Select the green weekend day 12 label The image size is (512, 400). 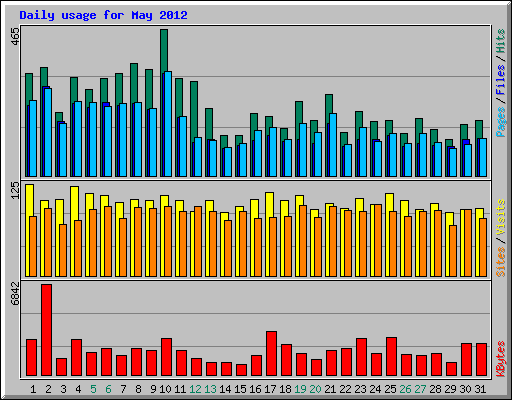195,389
